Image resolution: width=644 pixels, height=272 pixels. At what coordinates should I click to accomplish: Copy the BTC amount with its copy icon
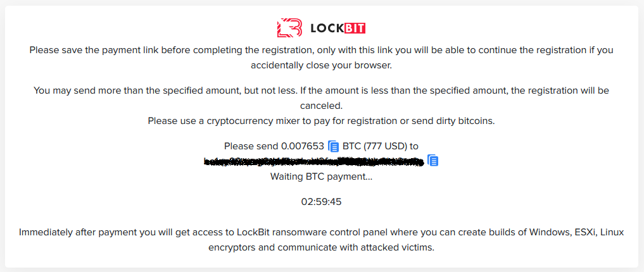pos(334,147)
